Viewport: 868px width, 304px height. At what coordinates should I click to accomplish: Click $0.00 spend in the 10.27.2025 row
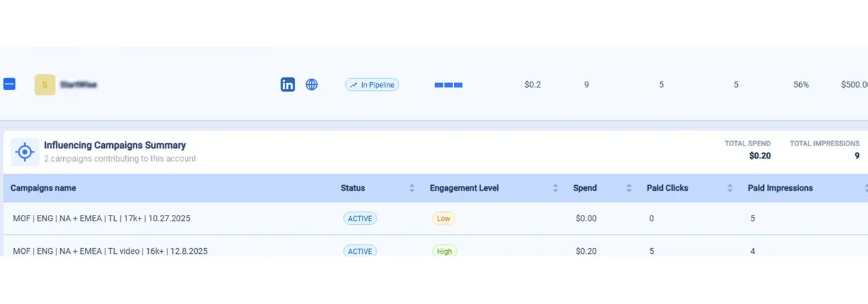[x=586, y=219]
